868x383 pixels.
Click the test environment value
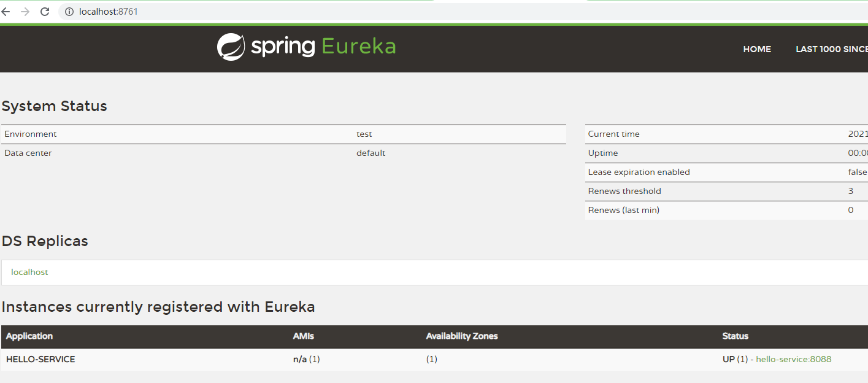[364, 134]
